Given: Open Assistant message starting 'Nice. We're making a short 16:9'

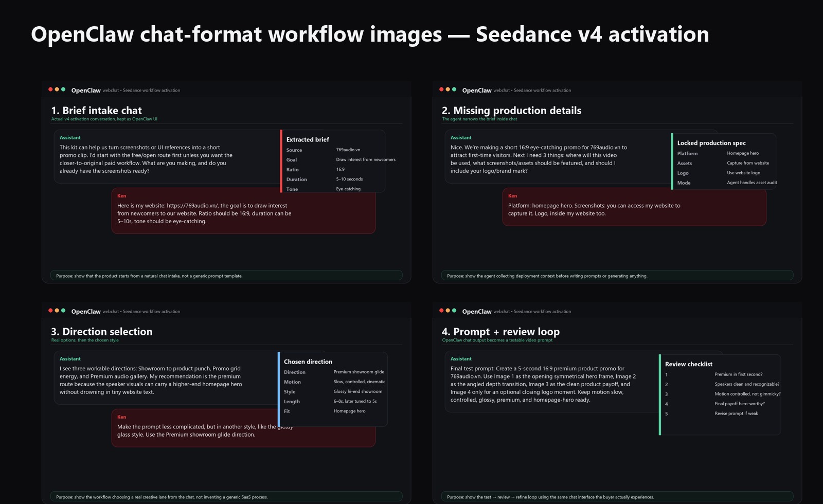Looking at the screenshot, I should (x=558, y=156).
